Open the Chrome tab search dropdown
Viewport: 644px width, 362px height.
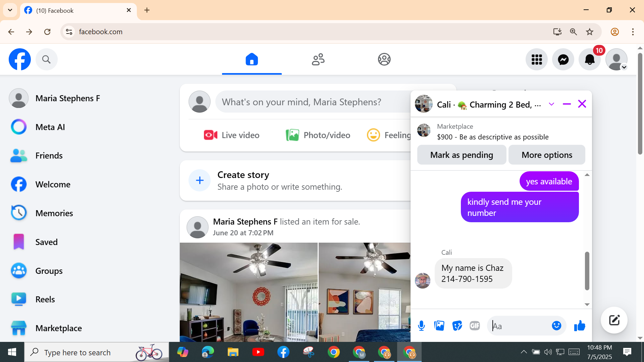tap(10, 10)
